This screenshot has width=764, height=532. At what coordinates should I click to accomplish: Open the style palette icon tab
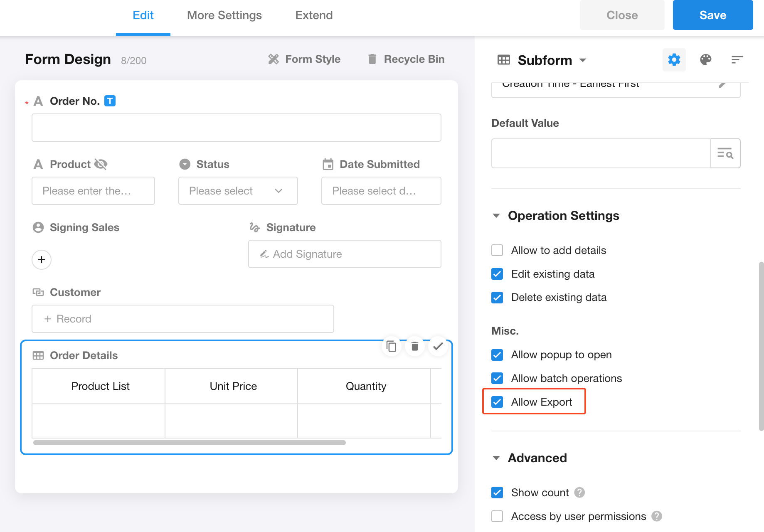[705, 60]
